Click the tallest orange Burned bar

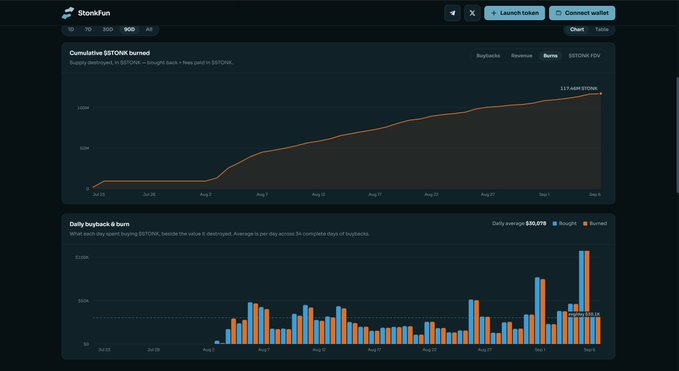click(587, 297)
